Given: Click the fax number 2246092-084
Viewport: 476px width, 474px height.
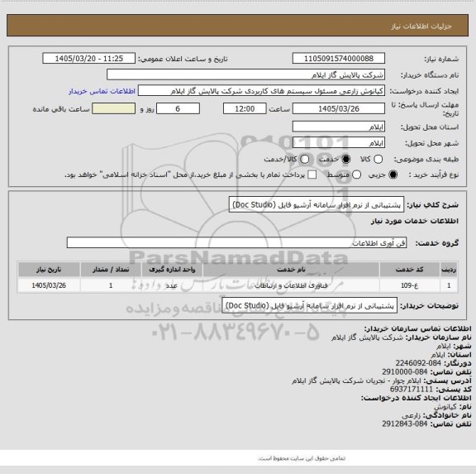Looking at the screenshot, I should click(x=418, y=363).
